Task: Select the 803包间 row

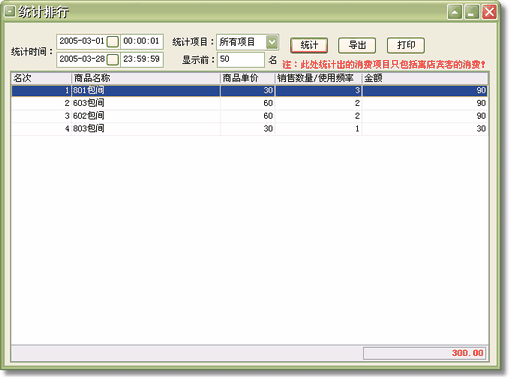Action: click(x=249, y=129)
